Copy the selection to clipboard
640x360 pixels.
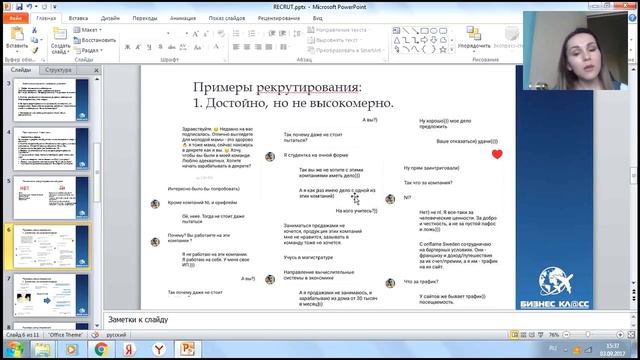tap(34, 40)
